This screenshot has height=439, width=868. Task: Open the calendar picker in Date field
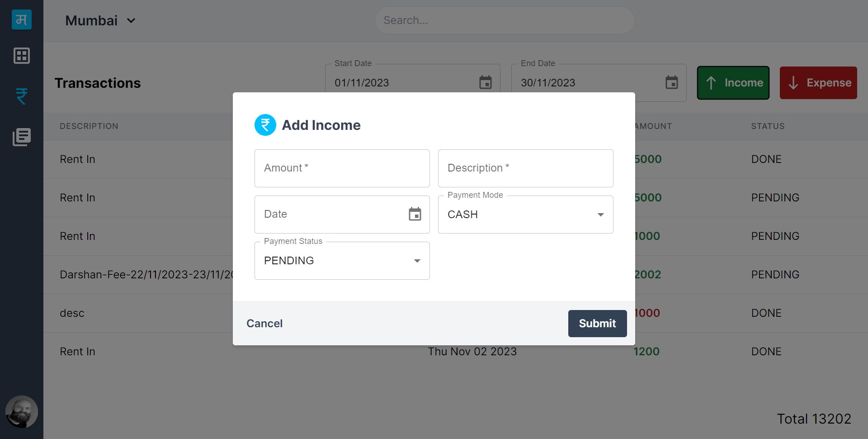[415, 214]
